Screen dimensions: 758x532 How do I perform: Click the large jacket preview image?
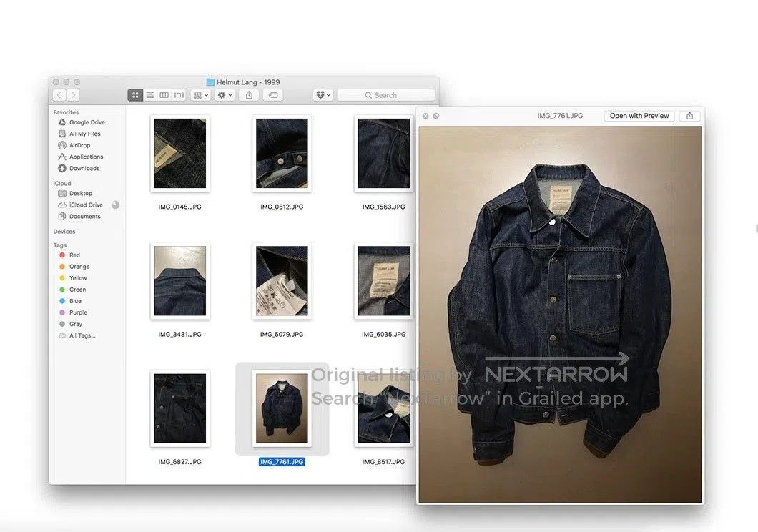coord(560,315)
